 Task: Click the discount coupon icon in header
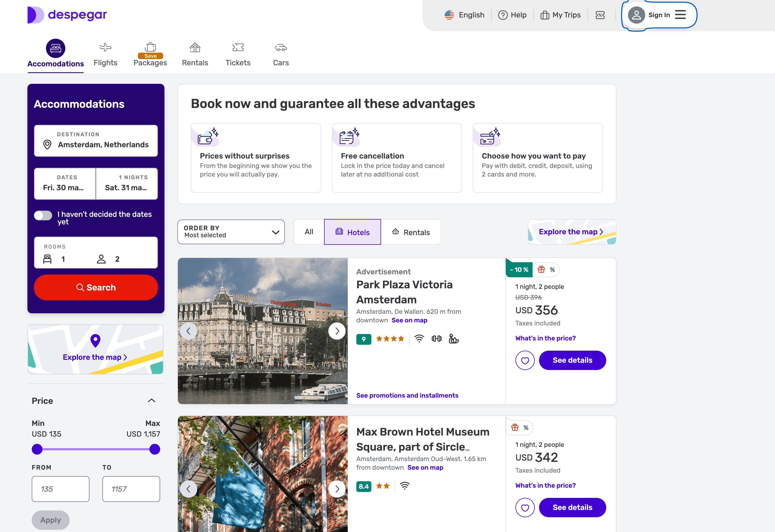[600, 15]
